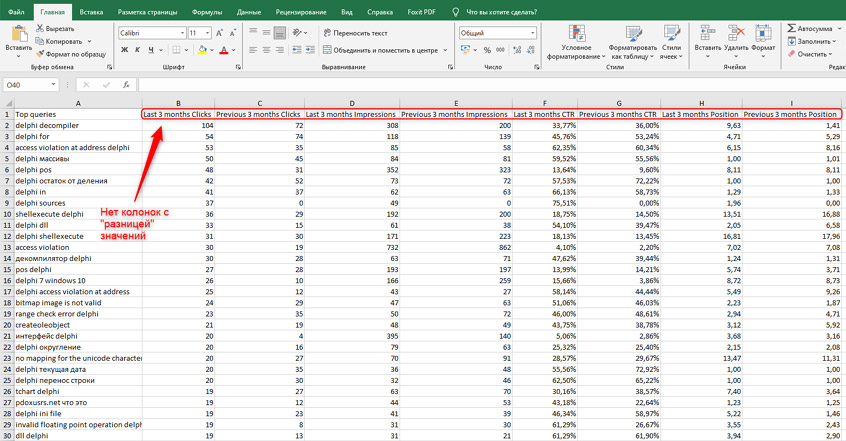Open Clipboard group dialog launcher
846x441 pixels.
click(x=110, y=67)
